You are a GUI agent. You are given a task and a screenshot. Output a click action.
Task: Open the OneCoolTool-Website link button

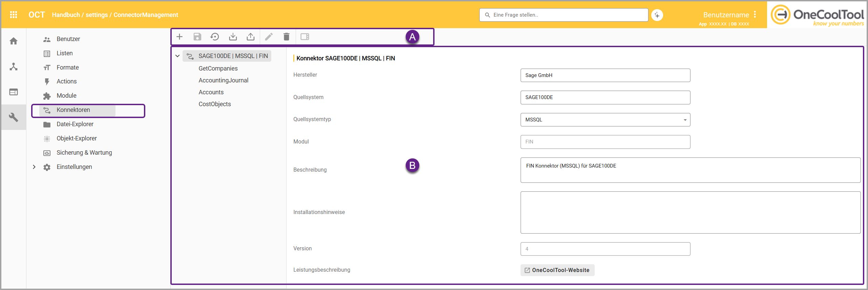557,270
